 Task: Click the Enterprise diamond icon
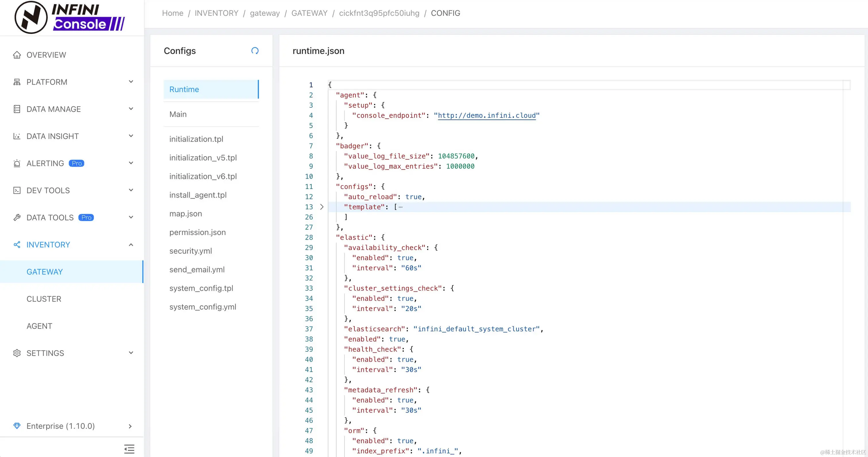tap(17, 426)
